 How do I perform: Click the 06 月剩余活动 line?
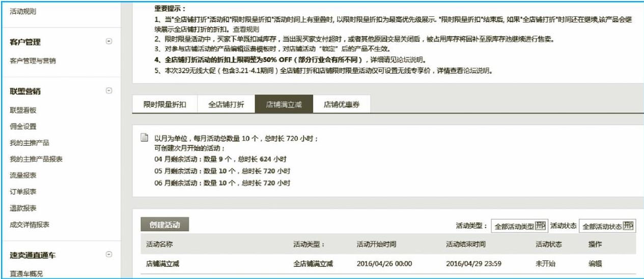[222, 183]
